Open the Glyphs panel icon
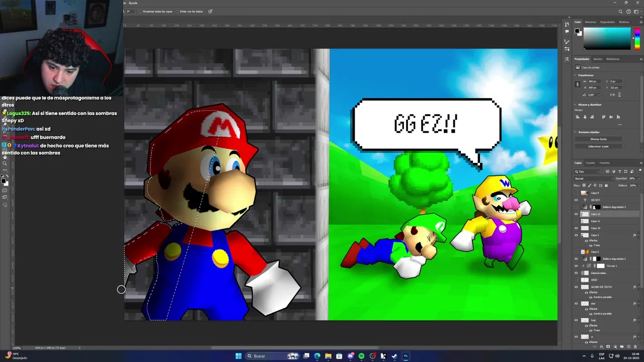Screen dimensions: 644x362 coord(567,59)
